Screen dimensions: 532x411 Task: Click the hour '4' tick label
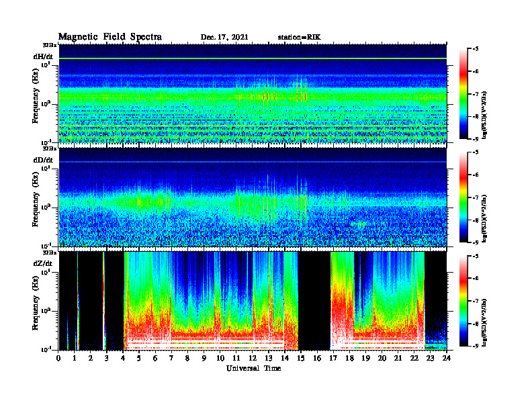123,358
